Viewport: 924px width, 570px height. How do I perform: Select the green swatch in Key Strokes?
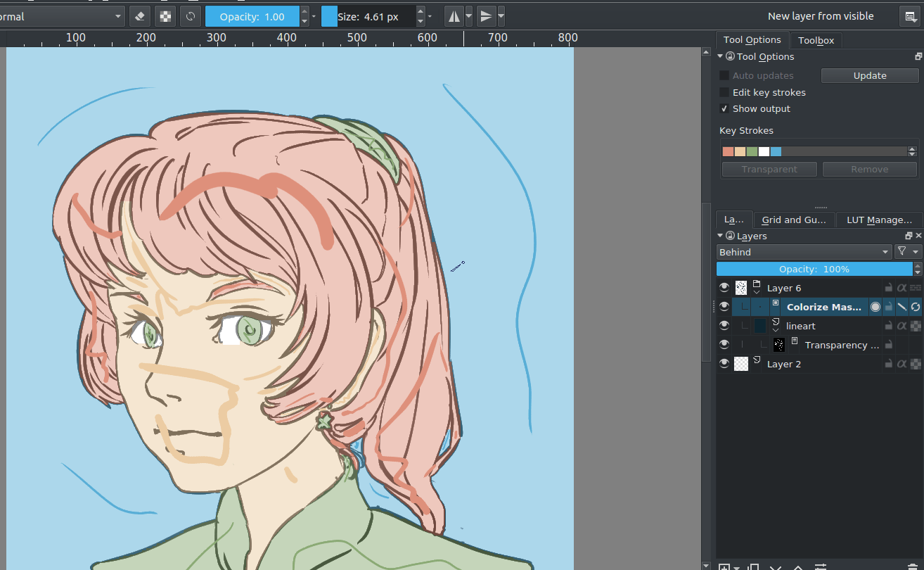point(752,151)
